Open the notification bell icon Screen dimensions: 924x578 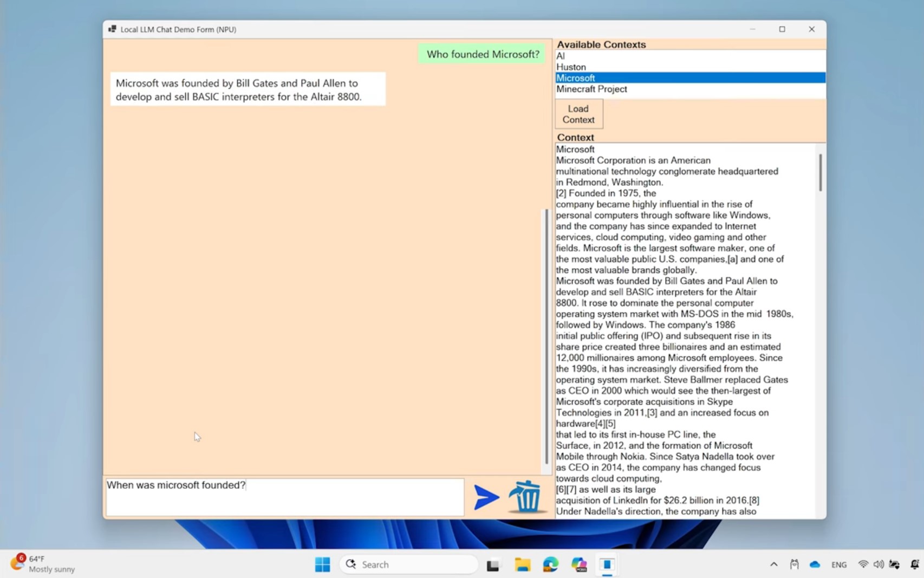click(915, 564)
